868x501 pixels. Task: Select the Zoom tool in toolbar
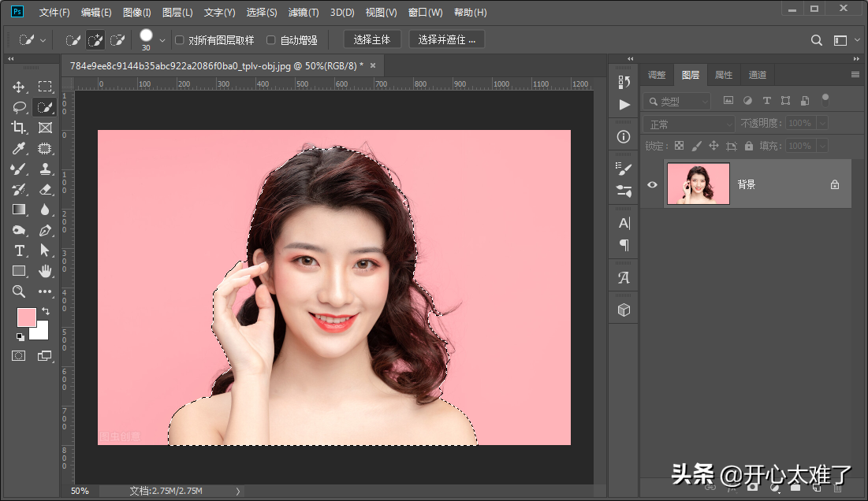pos(19,291)
